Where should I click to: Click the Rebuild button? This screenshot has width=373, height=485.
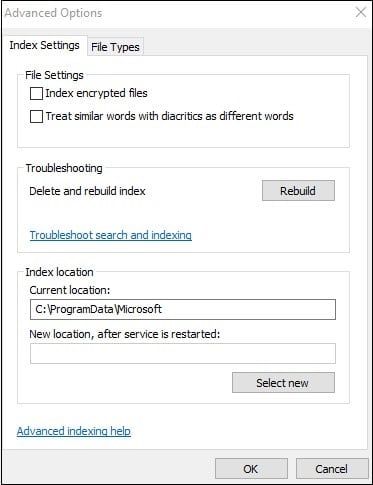pyautogui.click(x=298, y=191)
